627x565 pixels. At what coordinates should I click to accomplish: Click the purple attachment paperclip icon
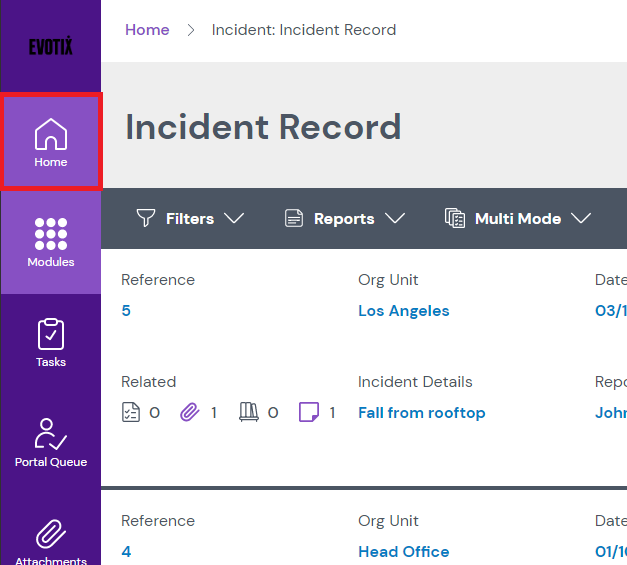coord(190,412)
